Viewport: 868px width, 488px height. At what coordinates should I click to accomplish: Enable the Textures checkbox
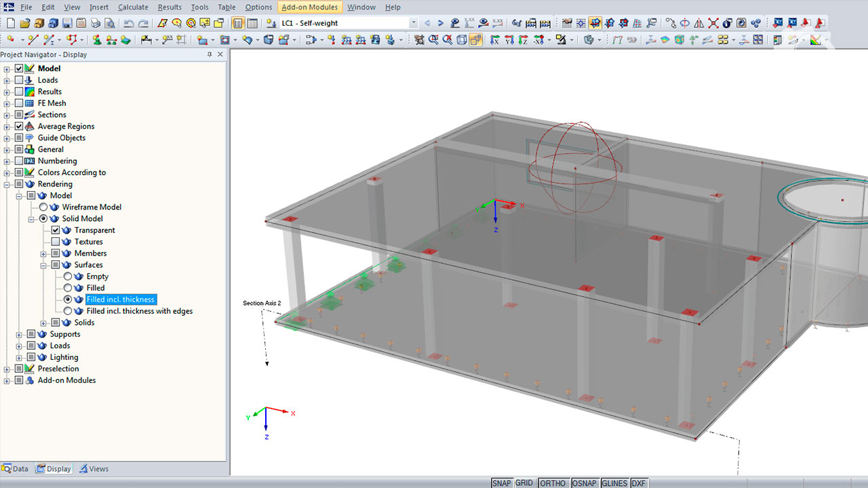(x=56, y=242)
